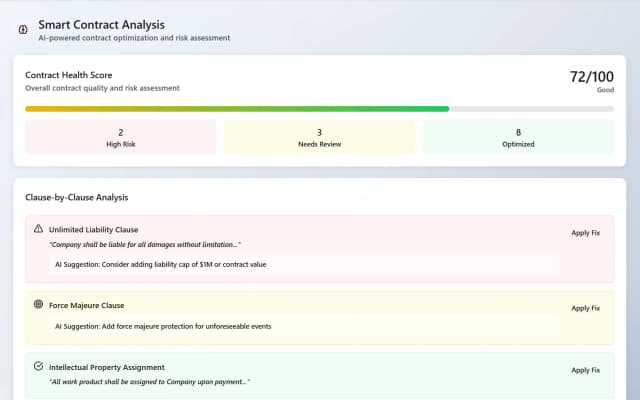Click the upload icon beside Smart Contract Analysis
Image resolution: width=640 pixels, height=400 pixels.
coord(23,29)
